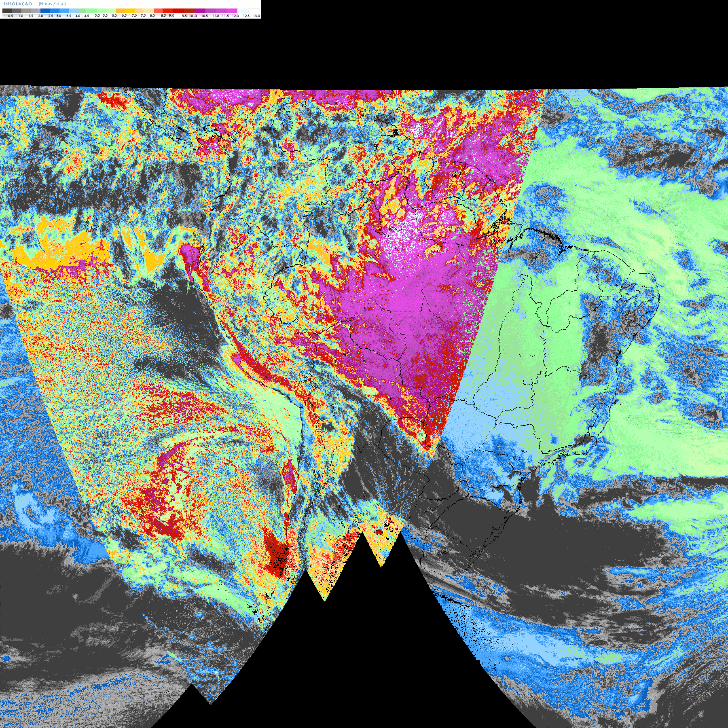Click the 9.0 legend value
This screenshot has height=728, width=728.
click(171, 15)
